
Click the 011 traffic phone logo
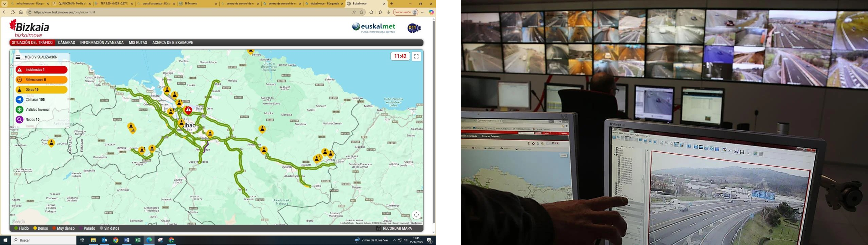coord(413,28)
